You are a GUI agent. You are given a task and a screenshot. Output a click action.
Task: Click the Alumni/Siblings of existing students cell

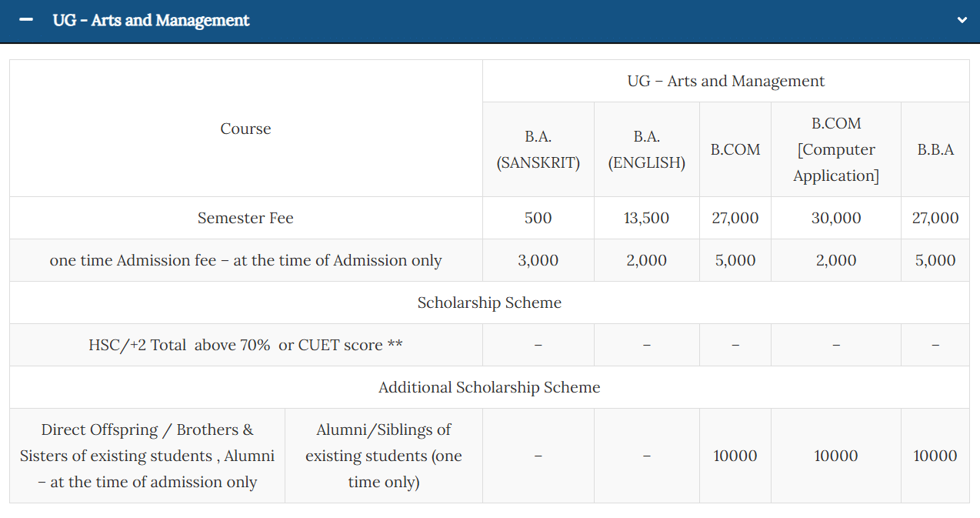(x=384, y=456)
